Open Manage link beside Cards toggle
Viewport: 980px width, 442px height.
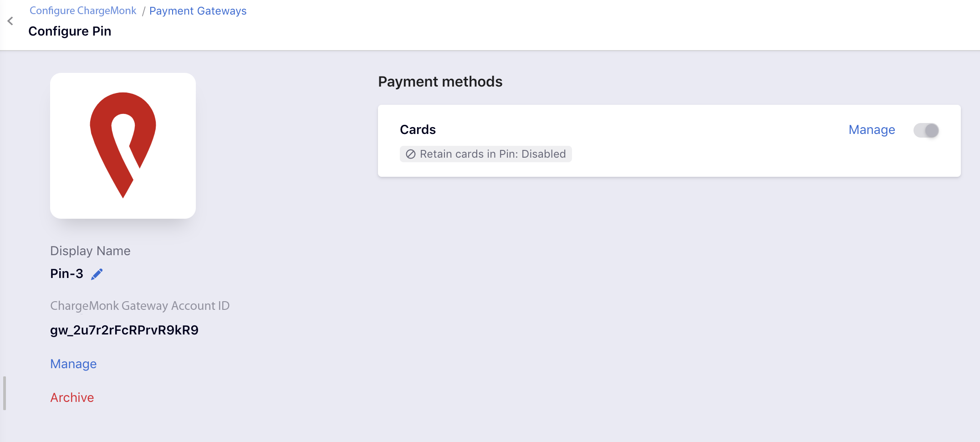point(872,130)
